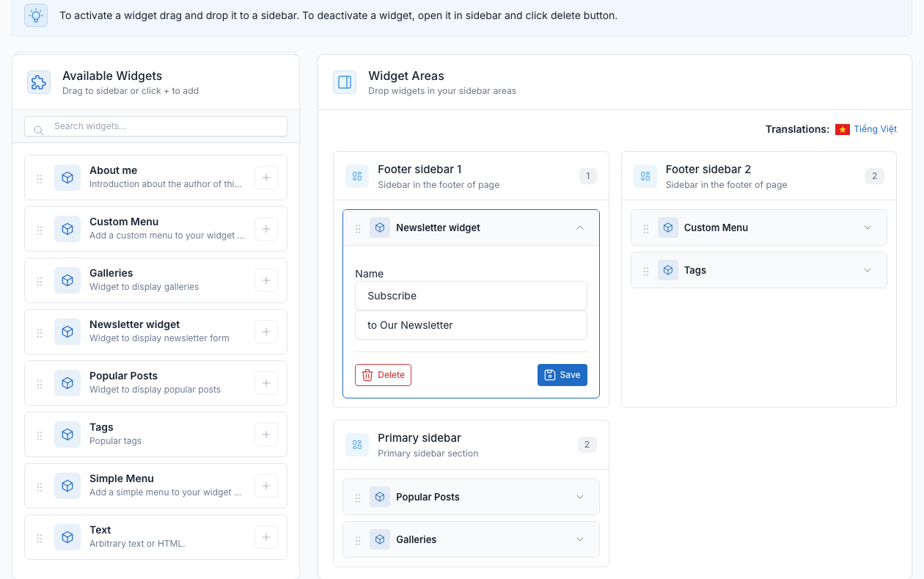This screenshot has height=579, width=924.
Task: Click 'Widget to display popular posts' description
Action: click(x=155, y=390)
